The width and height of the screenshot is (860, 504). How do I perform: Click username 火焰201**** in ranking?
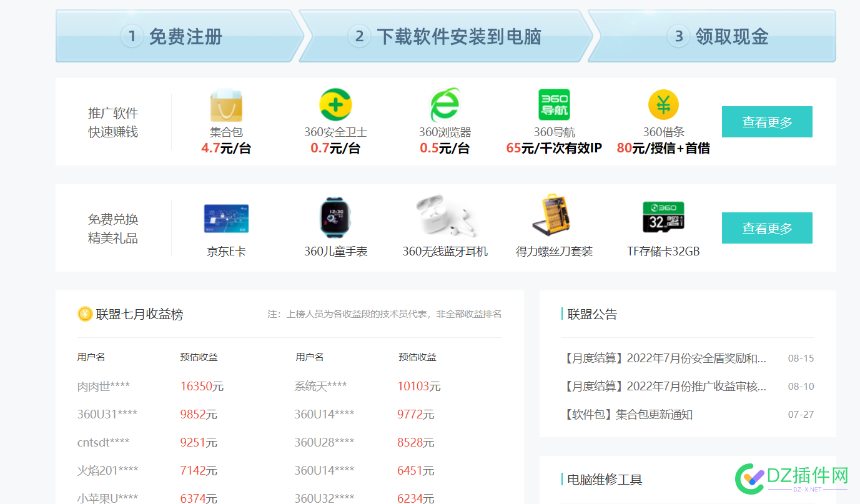coord(108,470)
